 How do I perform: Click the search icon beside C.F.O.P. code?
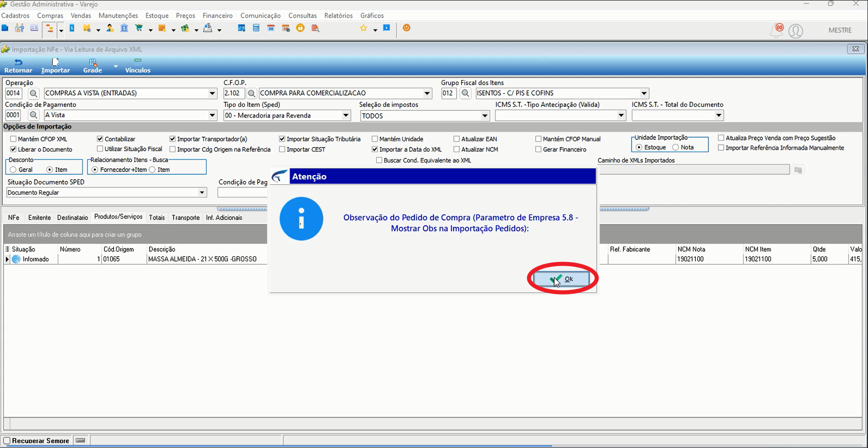(x=252, y=93)
